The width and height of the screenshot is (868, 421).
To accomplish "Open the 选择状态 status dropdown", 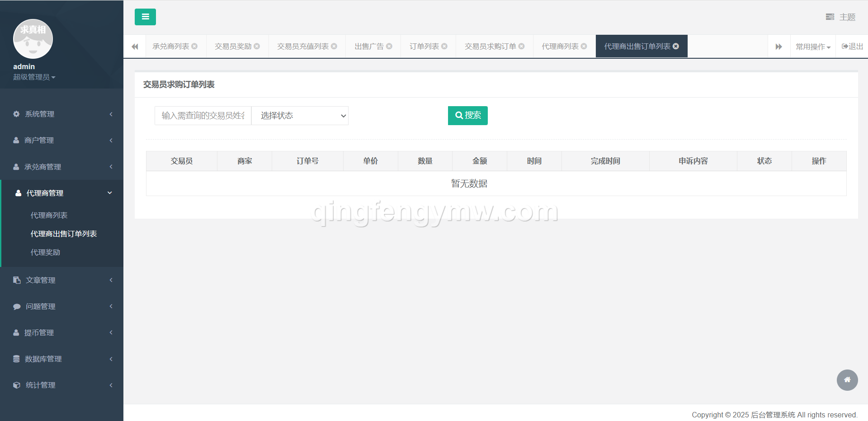I will 300,116.
